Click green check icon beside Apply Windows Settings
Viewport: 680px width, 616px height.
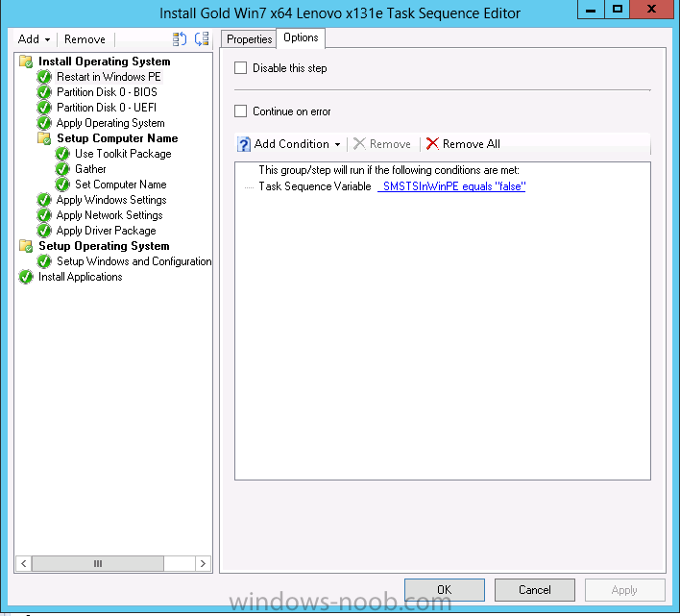coord(44,200)
